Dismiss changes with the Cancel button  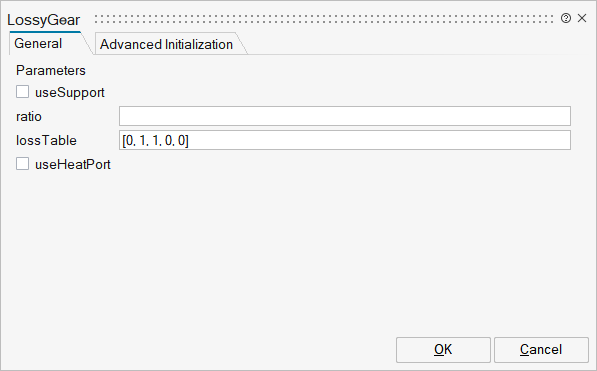(541, 350)
